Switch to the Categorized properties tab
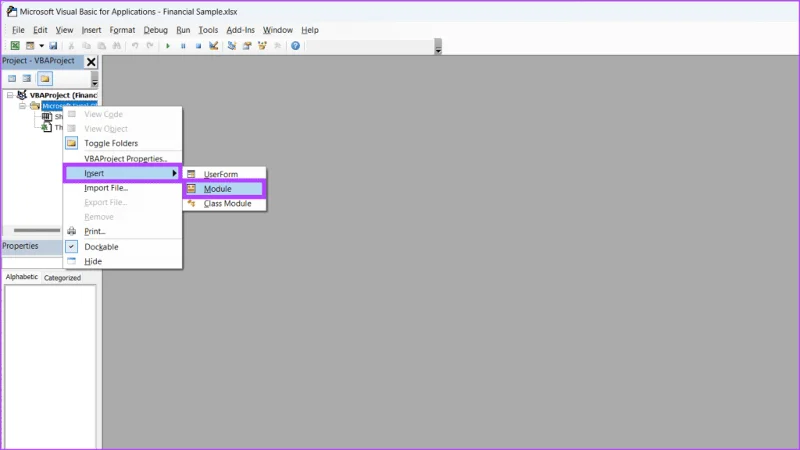Viewport: 800px width, 450px height. pyautogui.click(x=62, y=278)
